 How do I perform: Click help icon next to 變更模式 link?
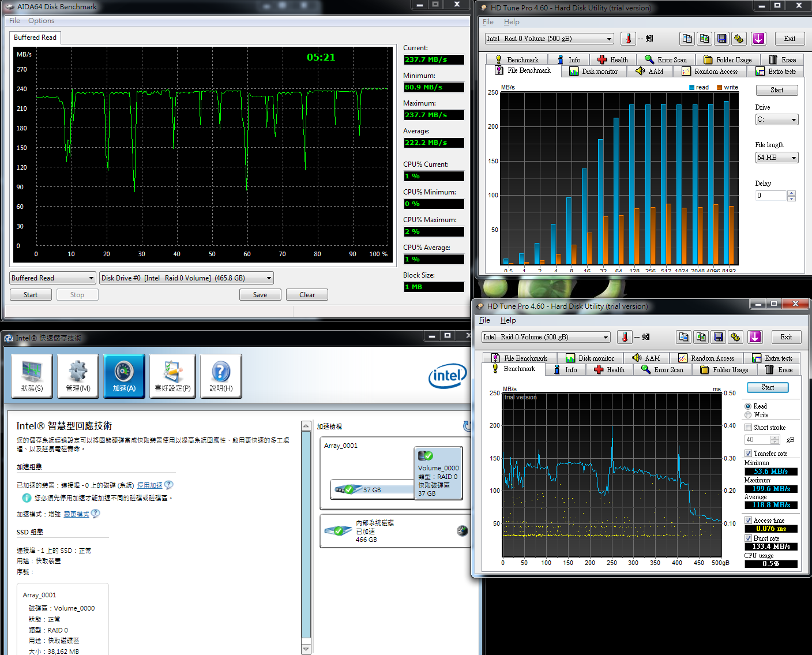(95, 514)
